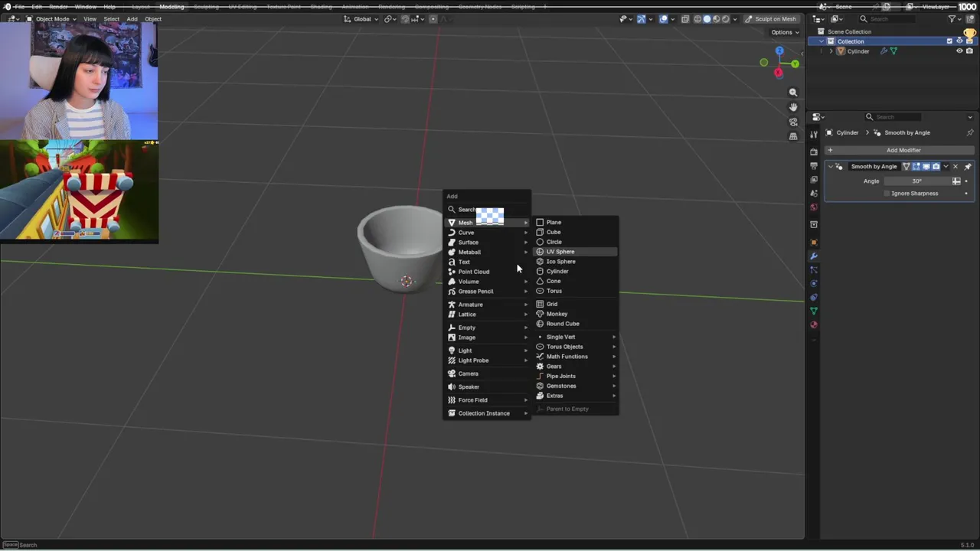980x551 pixels.
Task: Open the Curve submenu in Add menu
Action: click(487, 233)
